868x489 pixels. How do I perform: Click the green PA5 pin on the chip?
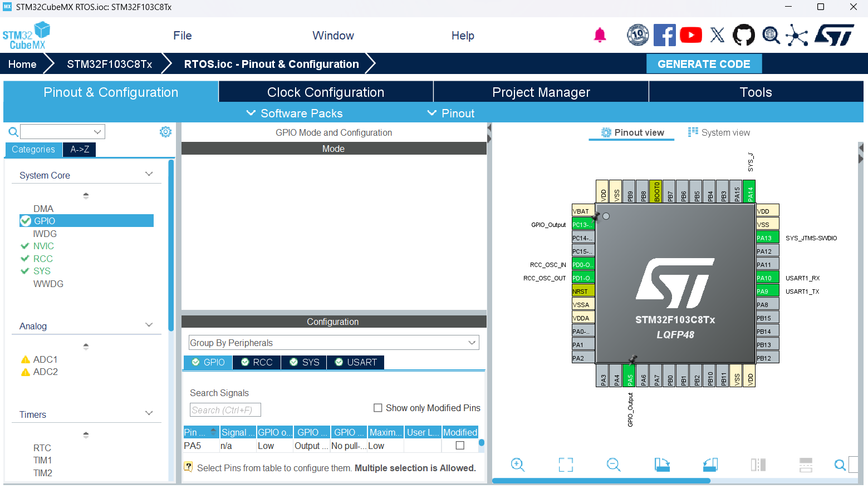630,376
